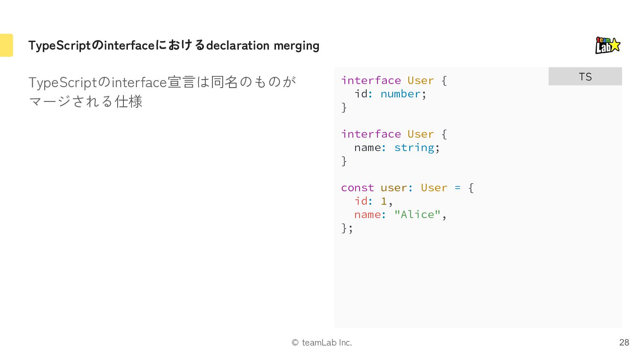Click the text マージされる仕様

85,101
